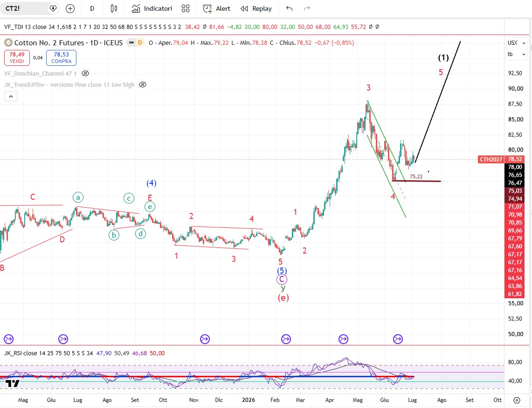Select the dark red 75,22 horizontal line
This screenshot has height=408, width=532.
(x=416, y=181)
